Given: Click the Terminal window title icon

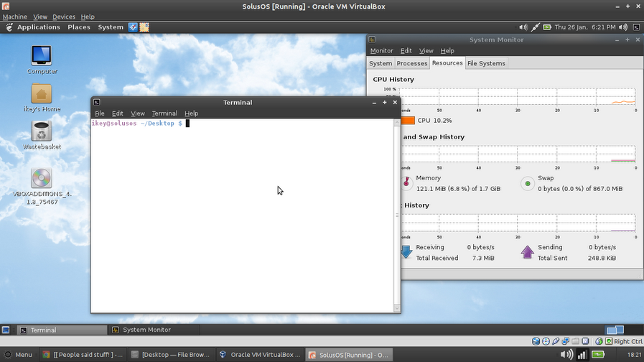Looking at the screenshot, I should tap(97, 102).
